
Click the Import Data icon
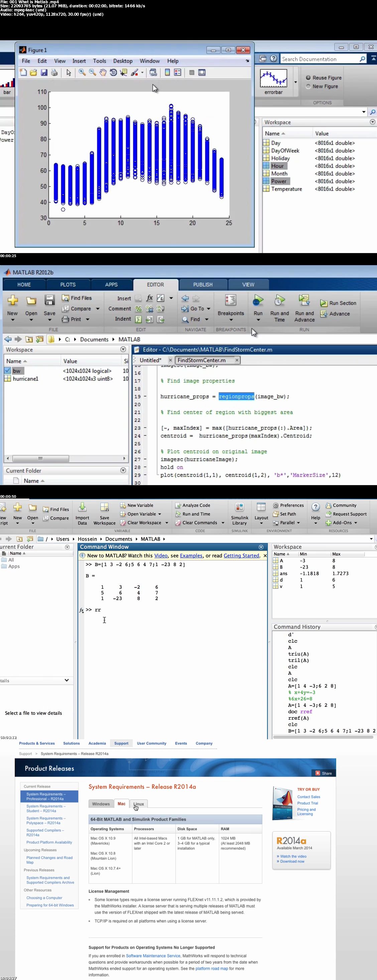tap(82, 507)
